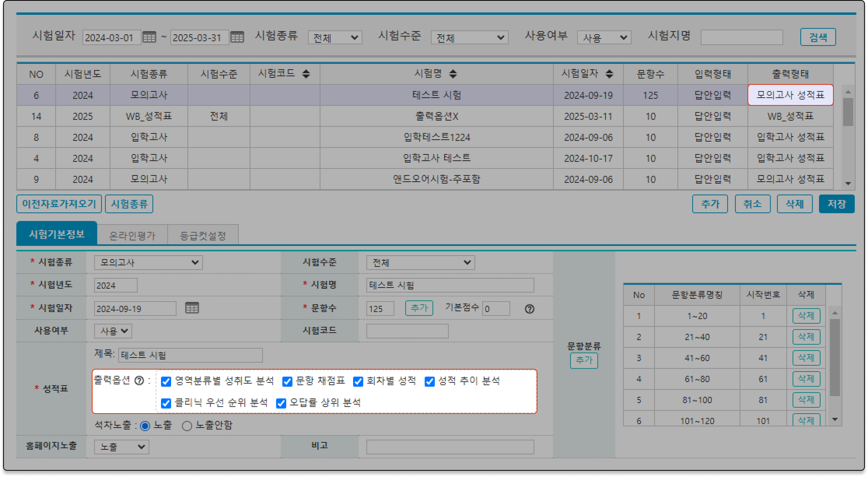Screen dimensions: 868x477
Task: Sort by 시험명 column arrows
Action: click(x=453, y=74)
